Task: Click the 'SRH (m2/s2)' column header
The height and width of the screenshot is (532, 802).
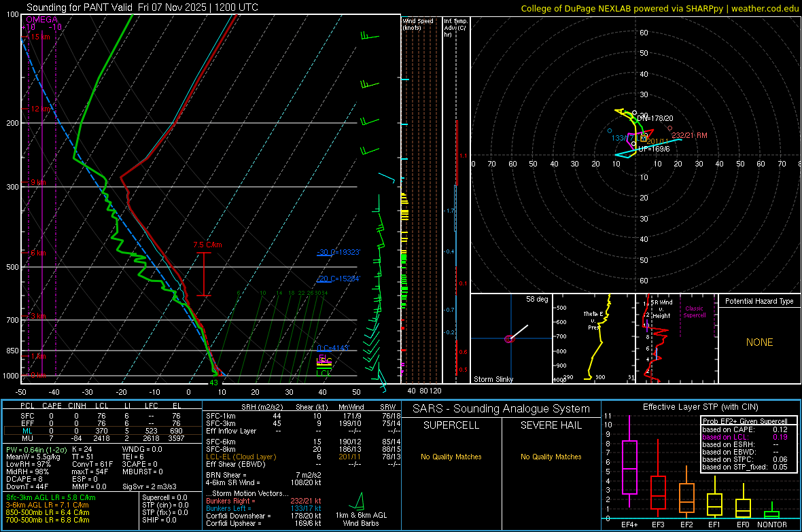Action: pos(262,407)
